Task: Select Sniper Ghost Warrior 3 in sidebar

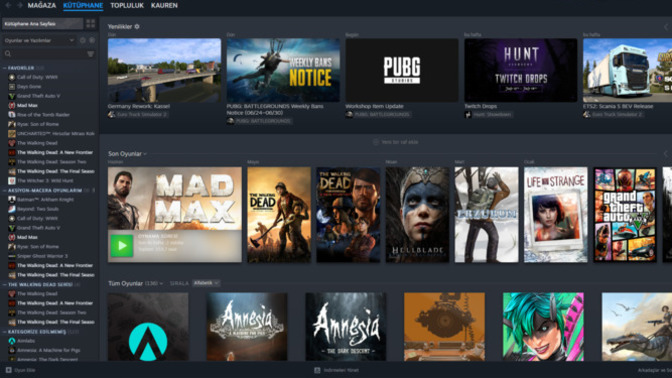Action: [x=42, y=256]
